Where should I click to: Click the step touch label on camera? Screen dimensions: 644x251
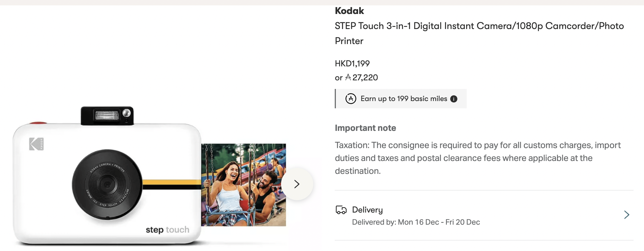[x=167, y=230]
